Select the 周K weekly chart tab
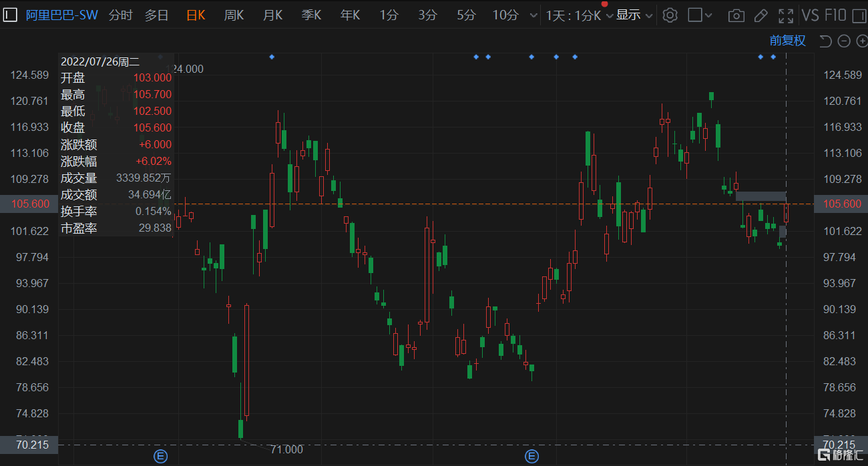This screenshot has height=466, width=868. click(234, 15)
